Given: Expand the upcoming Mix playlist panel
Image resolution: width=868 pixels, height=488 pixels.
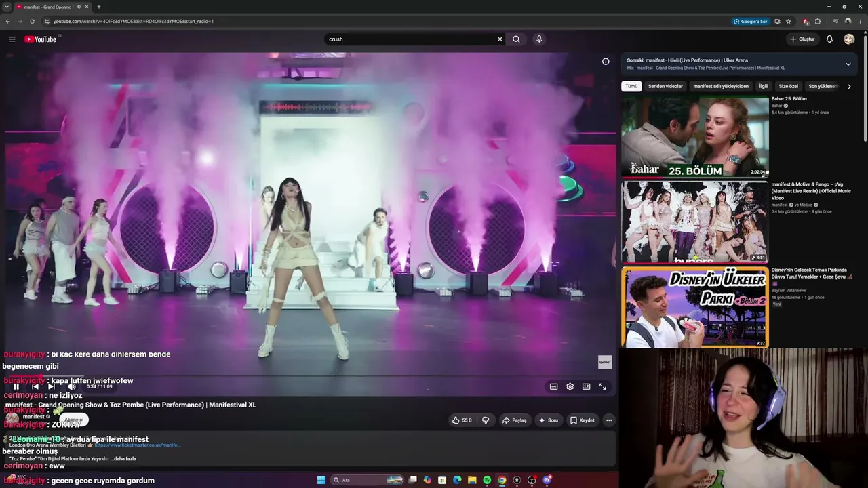Looking at the screenshot, I should pyautogui.click(x=848, y=64).
